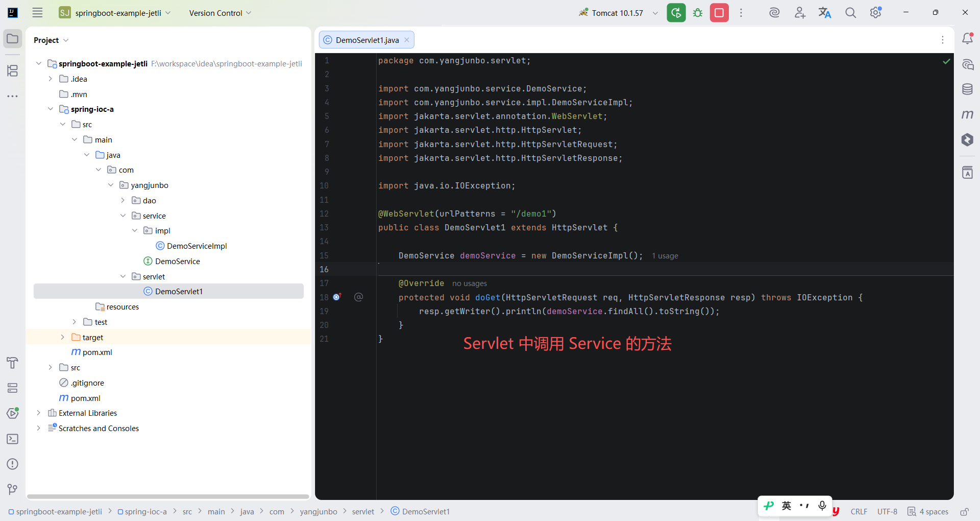This screenshot has height=521, width=980.
Task: Open AI Assistant swirl icon in toolbar
Action: click(x=774, y=13)
